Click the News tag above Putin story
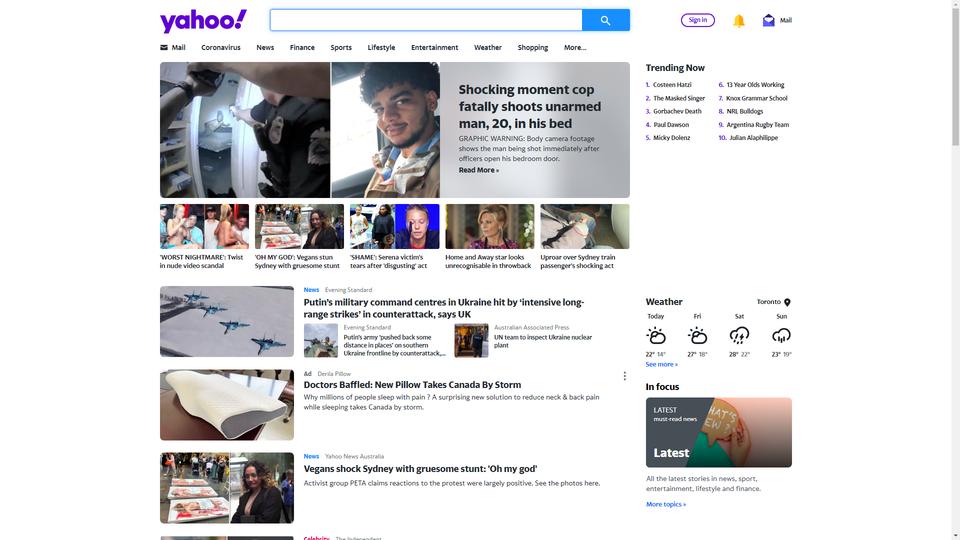Screen dimensions: 960x540 point(311,290)
